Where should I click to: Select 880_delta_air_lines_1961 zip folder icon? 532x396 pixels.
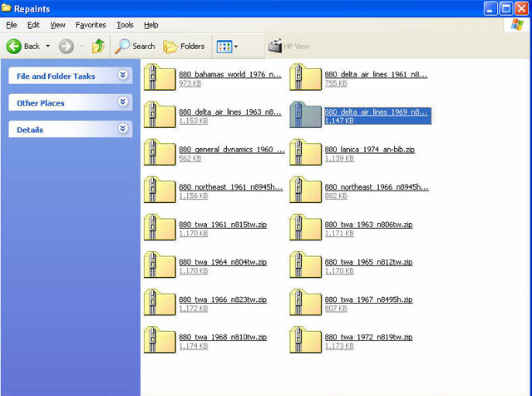click(305, 77)
